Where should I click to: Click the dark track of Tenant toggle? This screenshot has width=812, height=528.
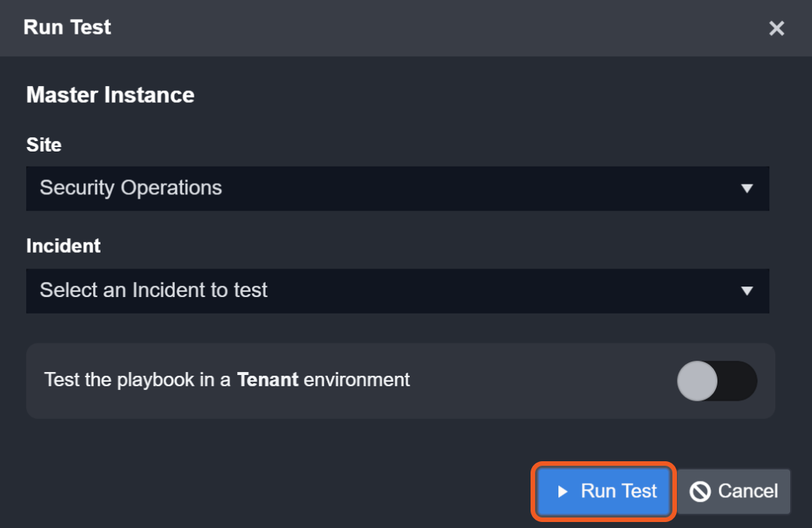click(739, 381)
